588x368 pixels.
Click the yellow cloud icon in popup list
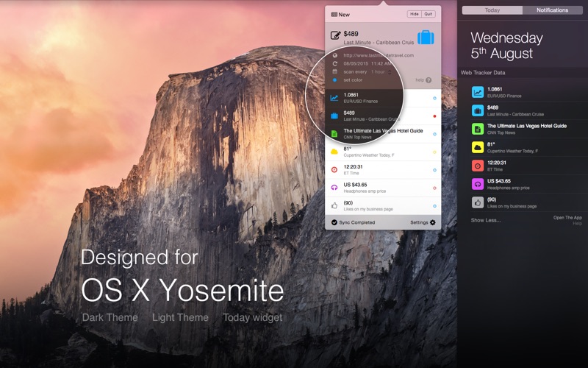pyautogui.click(x=334, y=152)
